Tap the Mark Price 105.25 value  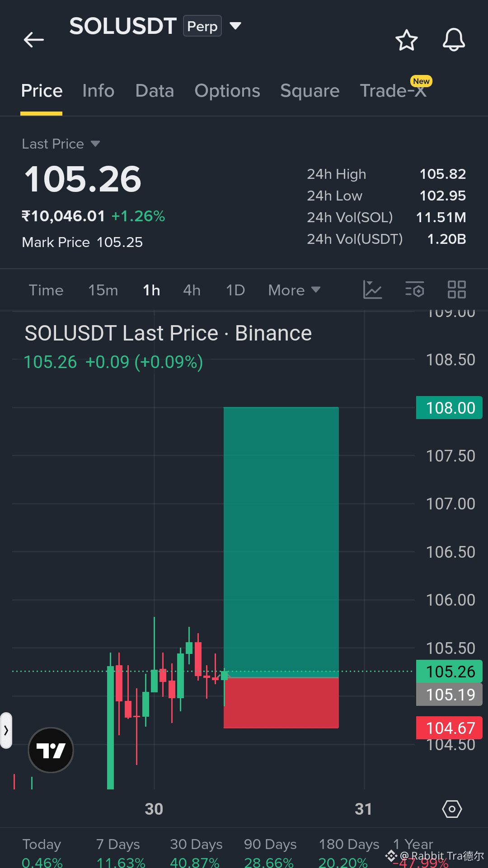[120, 243]
